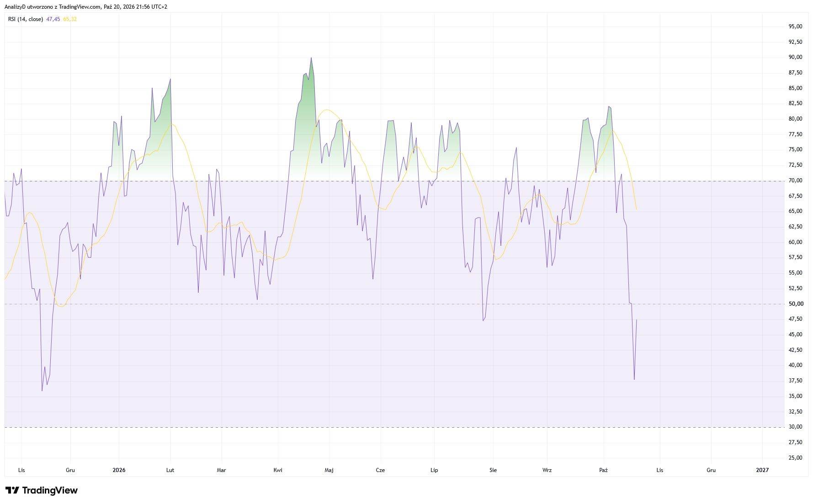Click the 30,00 level on price axis
The width and height of the screenshot is (813, 504).
click(x=796, y=427)
